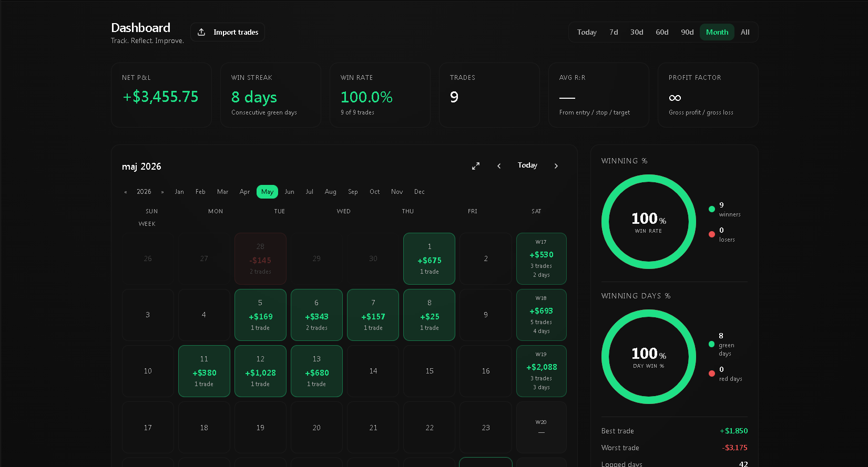Switch calendar to Oct
The width and height of the screenshot is (868, 467).
tap(375, 192)
